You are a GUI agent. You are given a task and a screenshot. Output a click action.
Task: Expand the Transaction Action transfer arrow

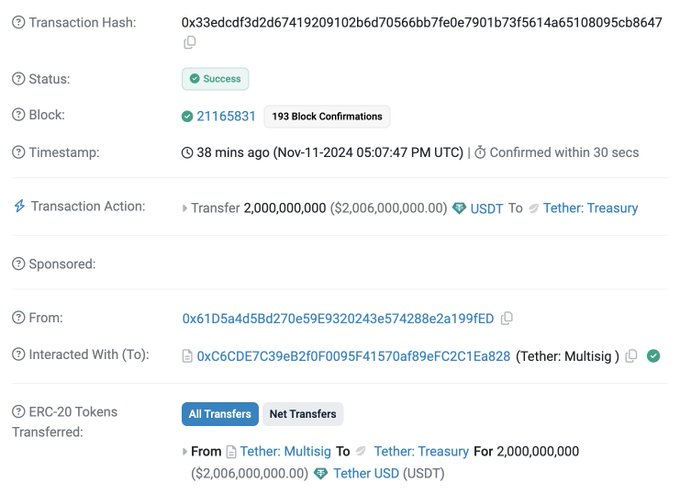[185, 208]
